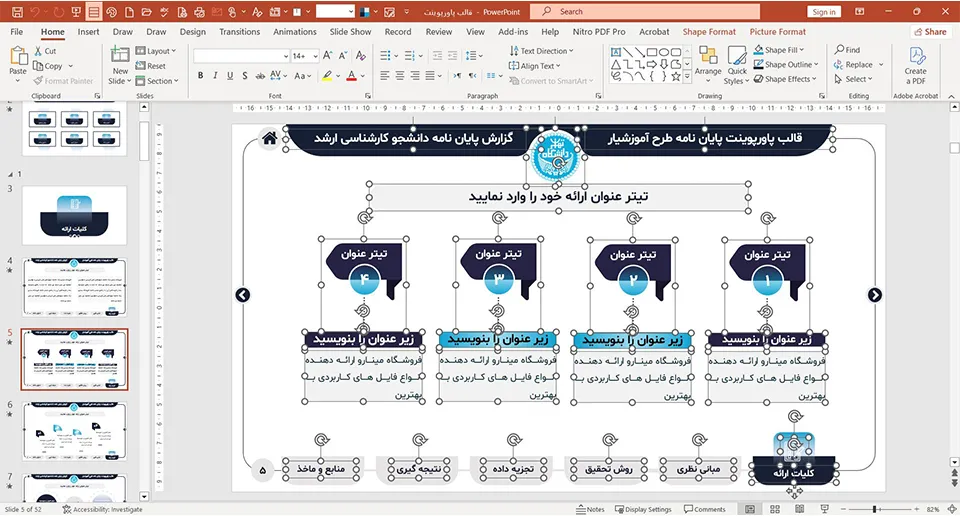Select the Triangle shape in shapes gallery
Image resolution: width=960 pixels, height=516 pixels.
coord(616,64)
